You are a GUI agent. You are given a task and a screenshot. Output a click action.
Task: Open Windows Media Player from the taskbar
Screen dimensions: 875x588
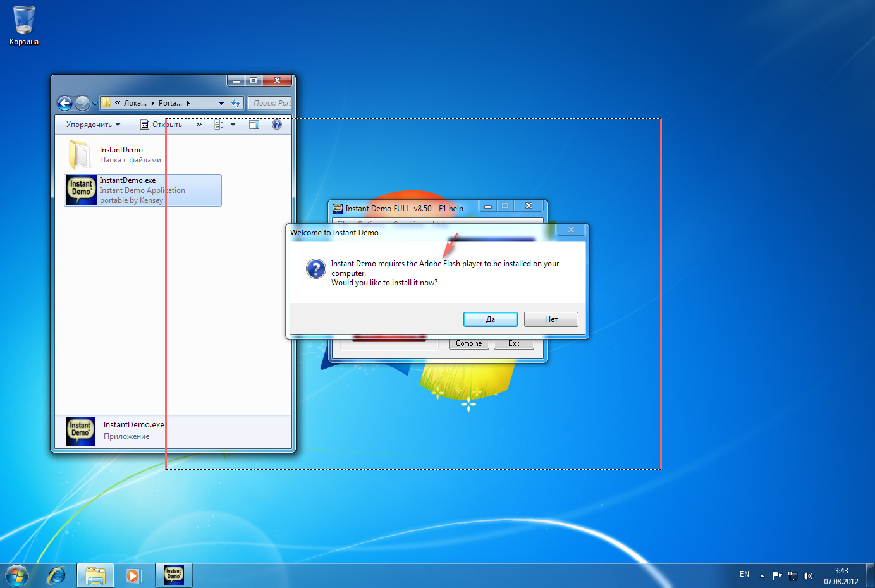coord(133,575)
